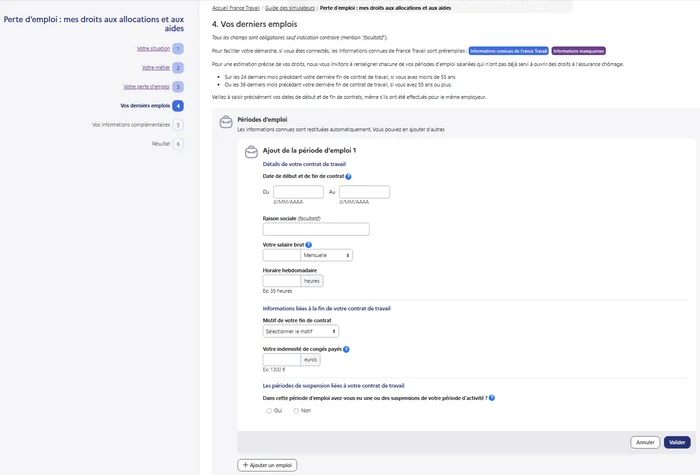Click Informations connues de France Travail badge

[x=508, y=51]
